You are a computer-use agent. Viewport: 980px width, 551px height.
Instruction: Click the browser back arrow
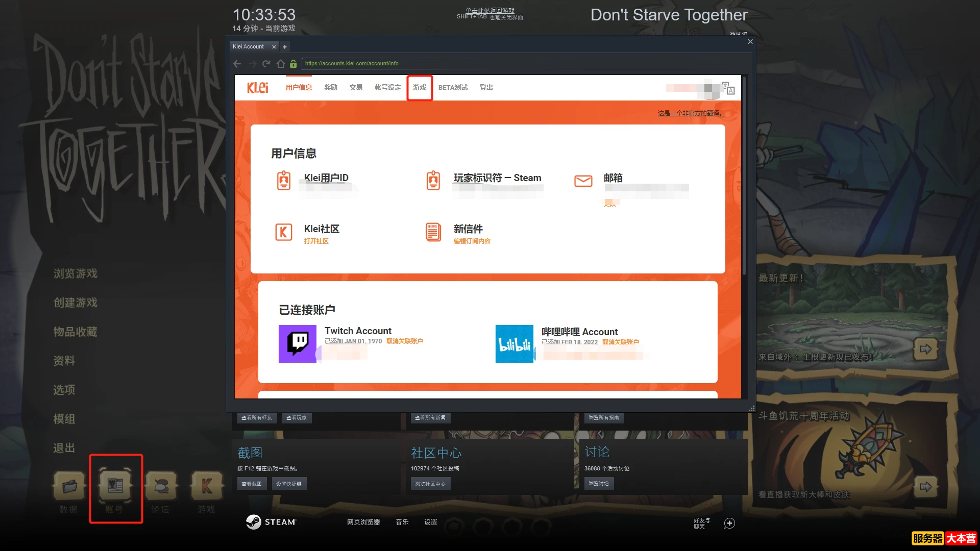[x=237, y=64]
